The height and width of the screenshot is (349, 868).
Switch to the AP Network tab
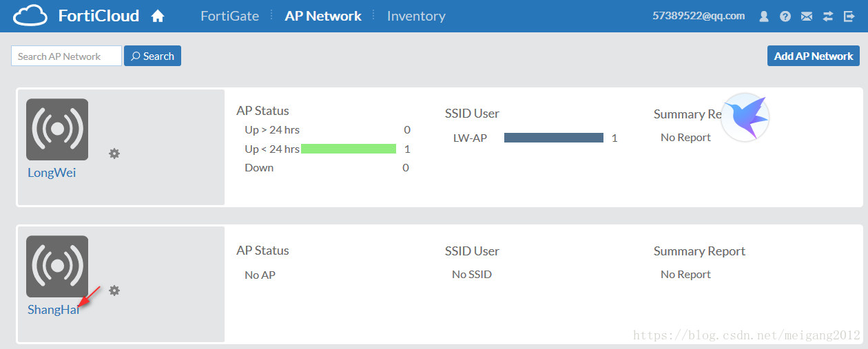tap(323, 16)
